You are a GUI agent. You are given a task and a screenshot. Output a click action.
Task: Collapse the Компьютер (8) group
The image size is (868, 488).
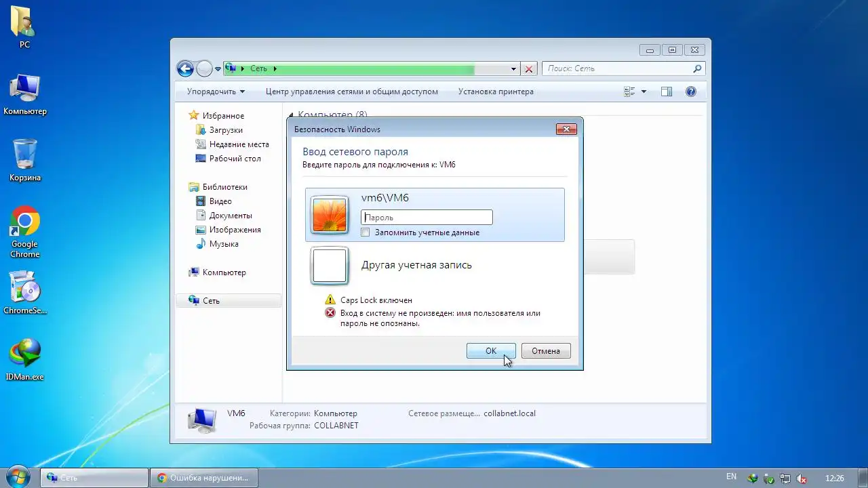pyautogui.click(x=291, y=115)
